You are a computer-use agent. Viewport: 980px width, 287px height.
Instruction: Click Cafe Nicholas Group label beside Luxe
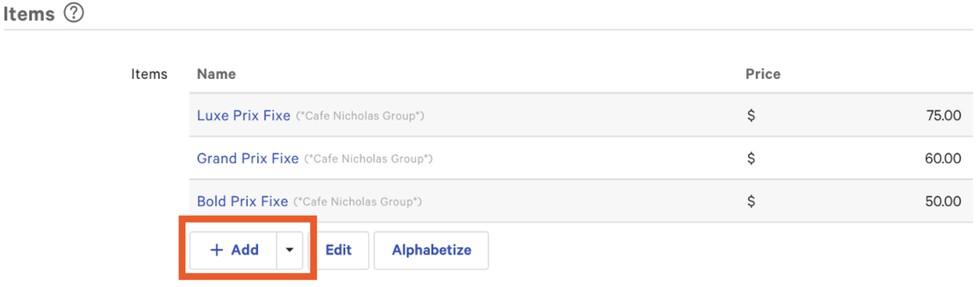pyautogui.click(x=360, y=116)
